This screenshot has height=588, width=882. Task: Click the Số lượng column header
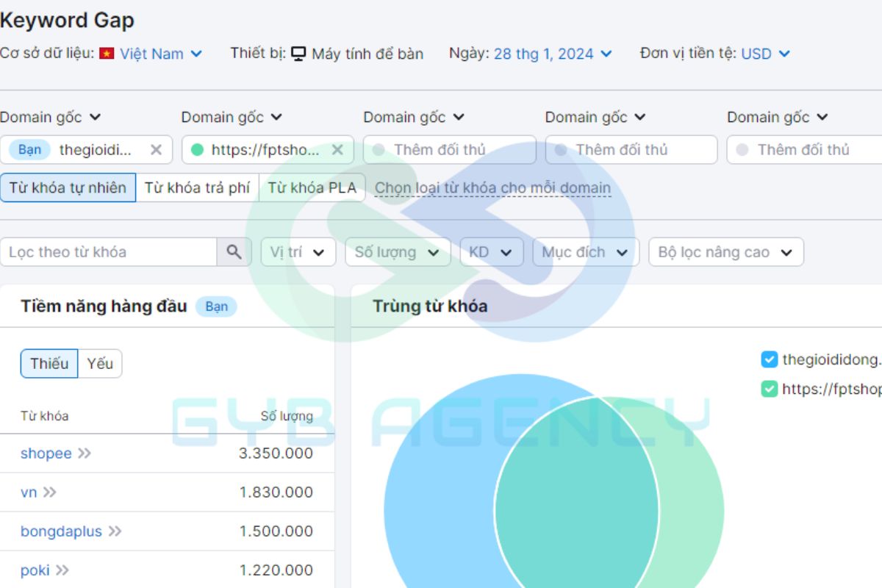tap(287, 416)
